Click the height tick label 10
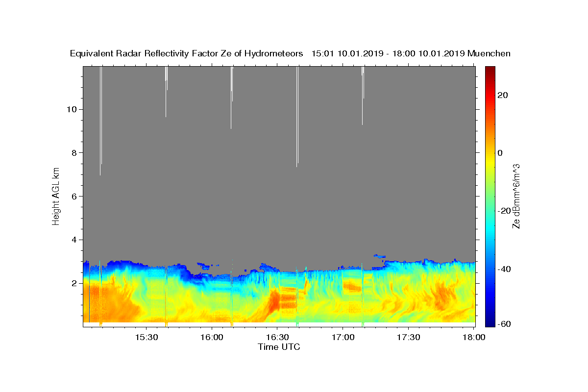 pyautogui.click(x=71, y=109)
